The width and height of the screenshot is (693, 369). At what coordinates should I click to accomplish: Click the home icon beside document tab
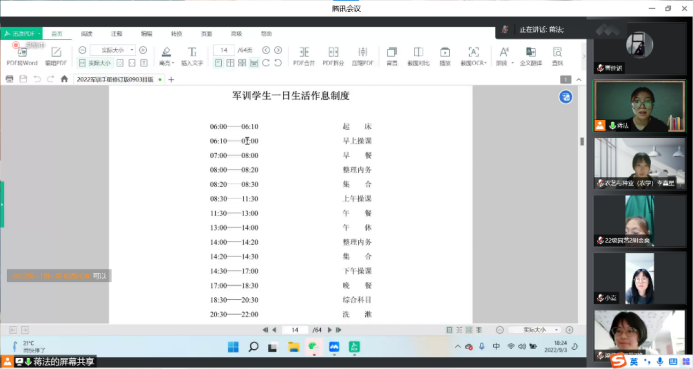click(x=64, y=79)
